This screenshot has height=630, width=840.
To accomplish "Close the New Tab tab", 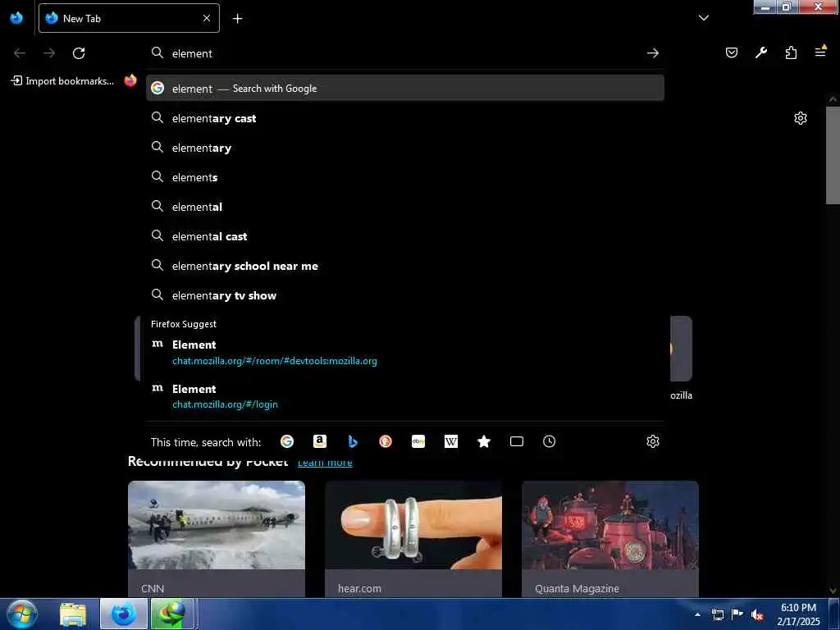I will (207, 18).
